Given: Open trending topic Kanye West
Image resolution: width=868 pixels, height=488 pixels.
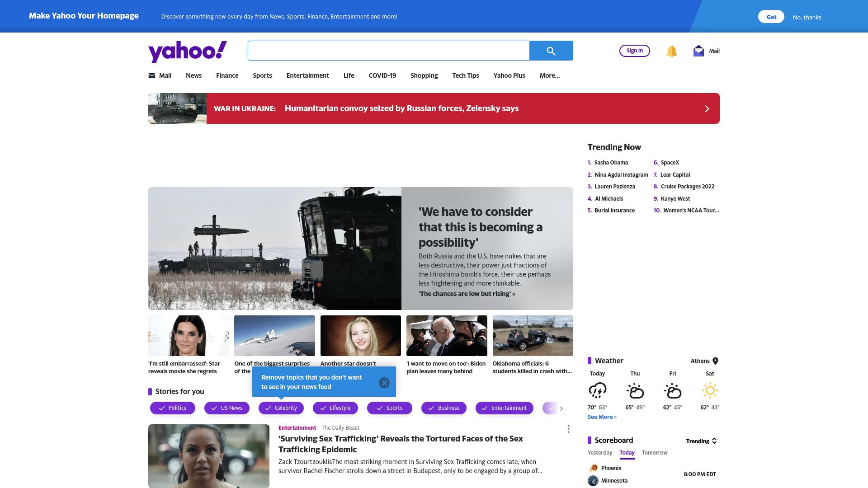Looking at the screenshot, I should 675,199.
